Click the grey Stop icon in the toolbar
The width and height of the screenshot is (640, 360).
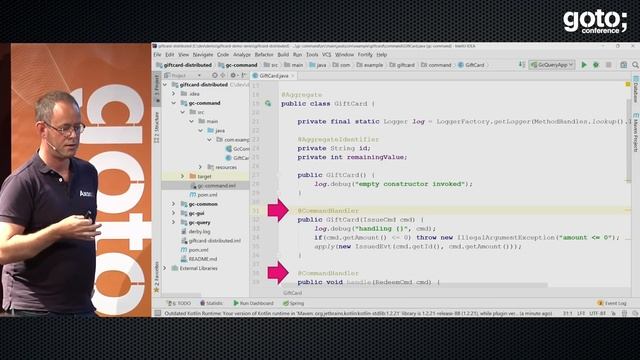(x=608, y=64)
